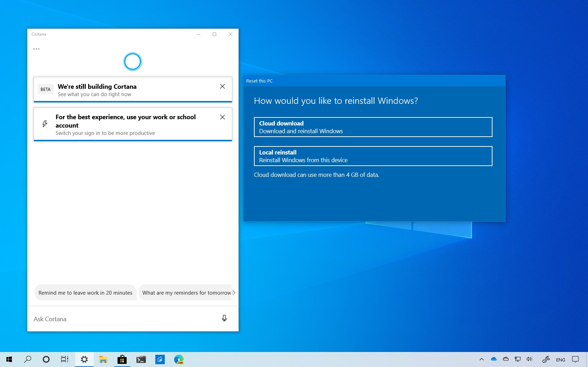Open Cortana's ellipsis menu

(36, 48)
